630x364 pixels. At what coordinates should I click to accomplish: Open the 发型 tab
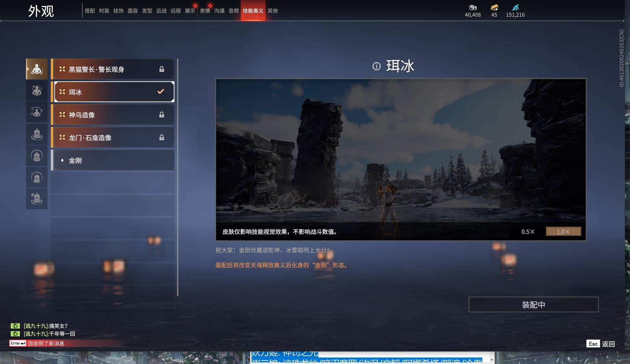[x=147, y=11]
